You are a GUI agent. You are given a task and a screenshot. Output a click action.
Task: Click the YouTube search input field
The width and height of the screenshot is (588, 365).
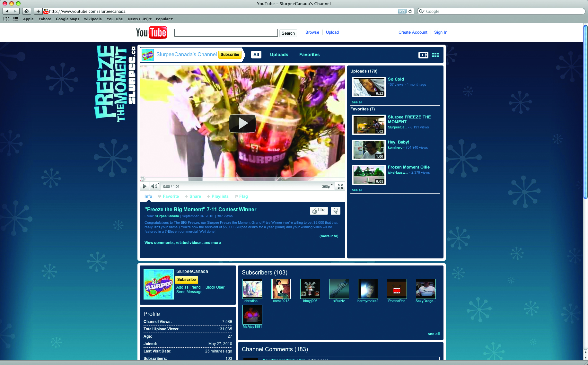tap(226, 33)
